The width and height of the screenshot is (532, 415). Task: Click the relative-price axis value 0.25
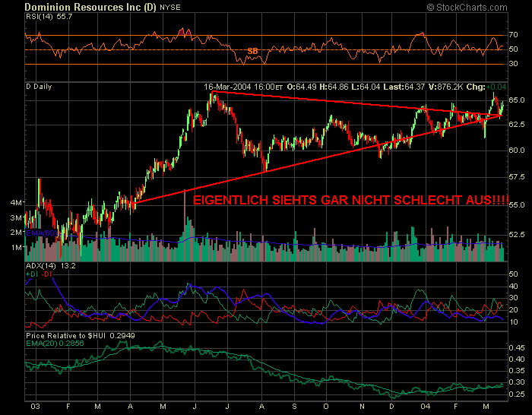[516, 394]
